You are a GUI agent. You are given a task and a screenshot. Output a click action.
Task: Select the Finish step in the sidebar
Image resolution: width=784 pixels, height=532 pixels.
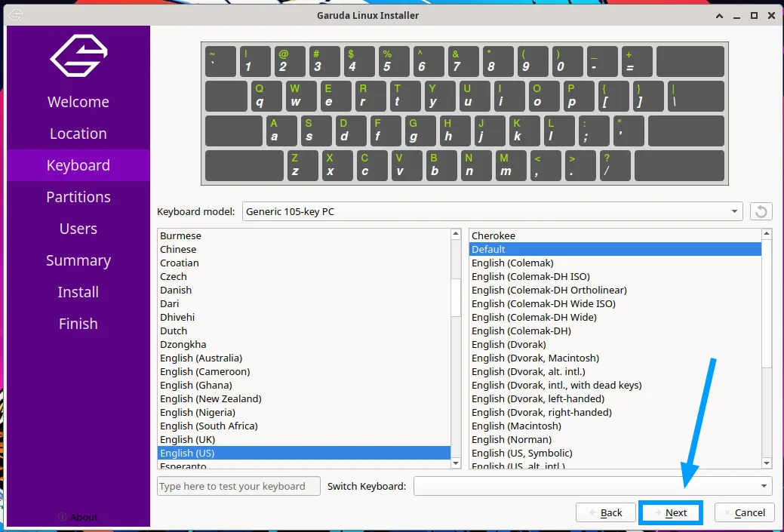pyautogui.click(x=78, y=324)
